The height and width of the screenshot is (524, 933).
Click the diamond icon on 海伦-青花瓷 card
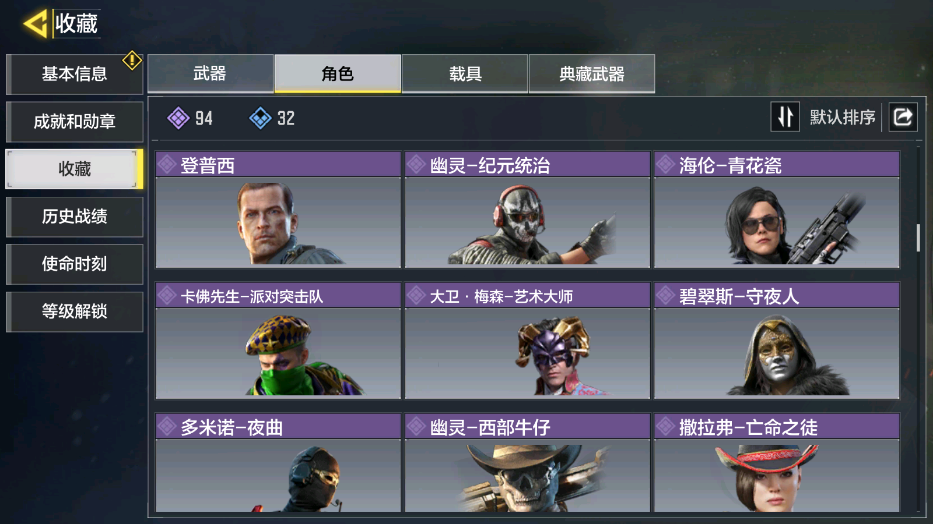point(666,164)
